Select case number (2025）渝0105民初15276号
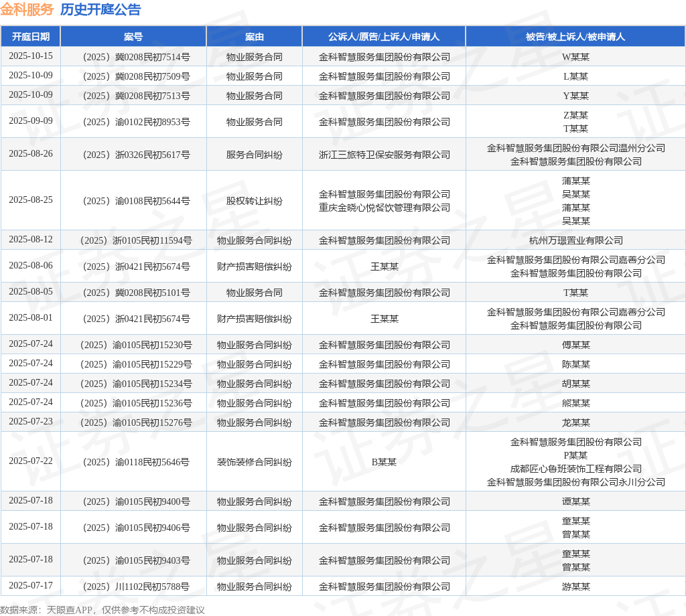686x616 pixels. [136, 422]
